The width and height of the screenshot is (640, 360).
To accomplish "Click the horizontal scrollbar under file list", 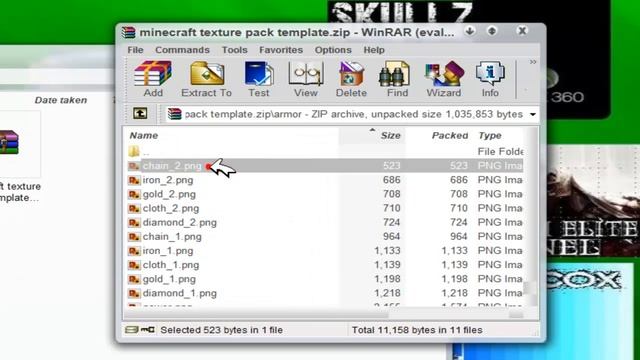I will click(x=324, y=315).
